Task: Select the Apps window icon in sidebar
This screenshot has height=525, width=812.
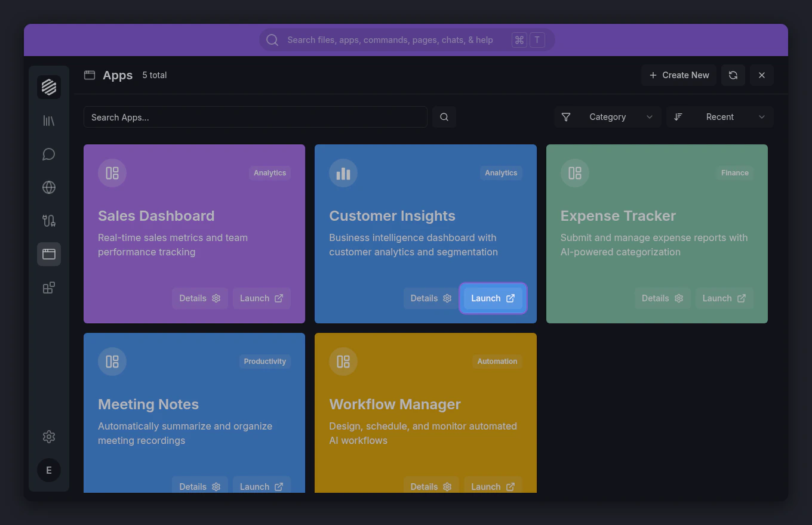Action: coord(49,254)
